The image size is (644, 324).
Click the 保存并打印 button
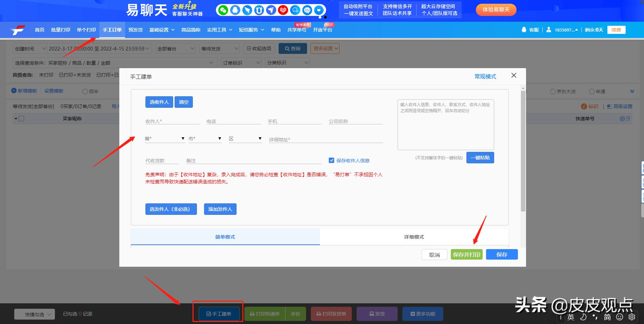[467, 254]
